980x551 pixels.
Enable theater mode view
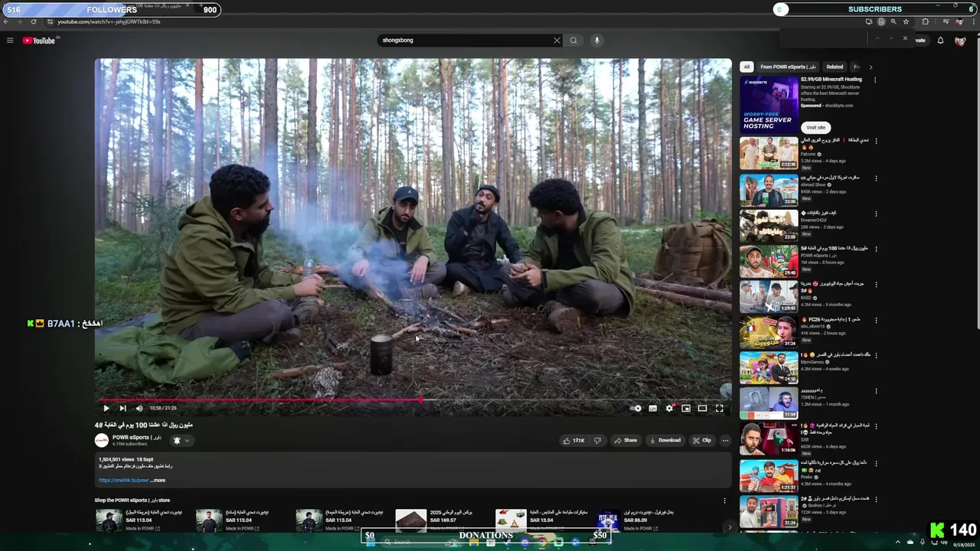click(x=702, y=408)
